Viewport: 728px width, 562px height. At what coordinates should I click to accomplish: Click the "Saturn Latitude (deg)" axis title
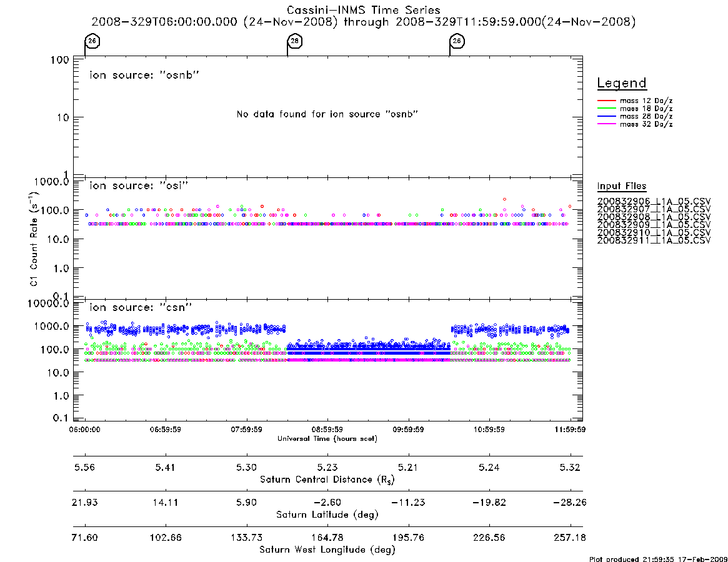327,515
